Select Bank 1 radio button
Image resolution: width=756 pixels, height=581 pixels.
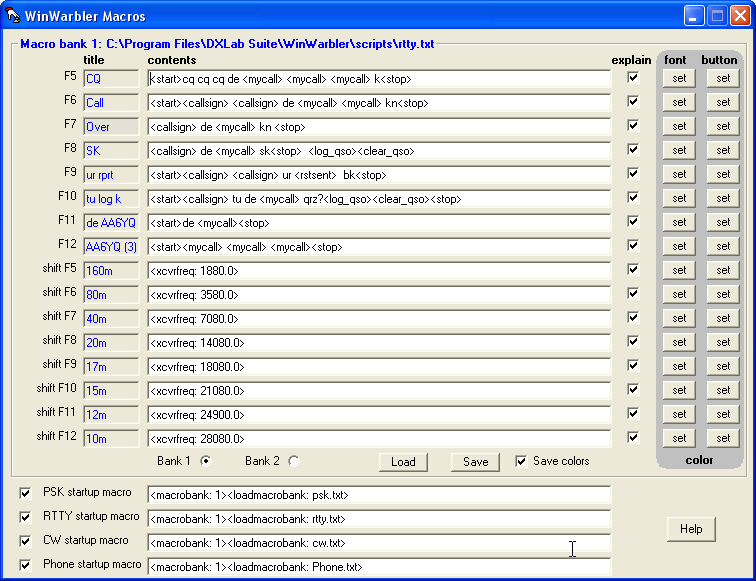(206, 461)
